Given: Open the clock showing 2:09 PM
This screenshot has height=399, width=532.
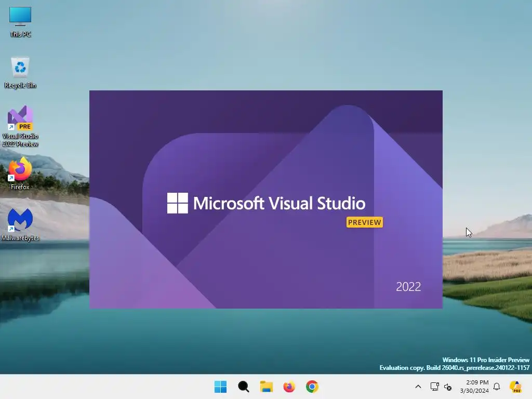Looking at the screenshot, I should [475, 387].
